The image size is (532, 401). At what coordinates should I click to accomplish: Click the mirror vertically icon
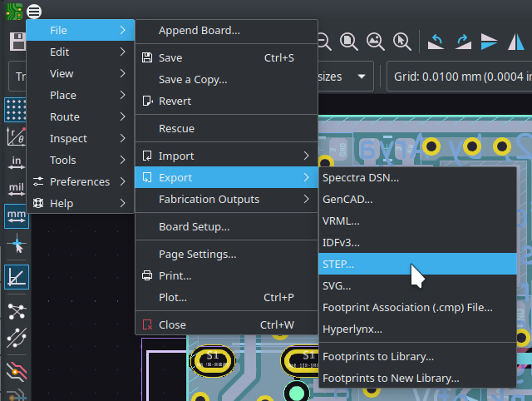click(489, 41)
